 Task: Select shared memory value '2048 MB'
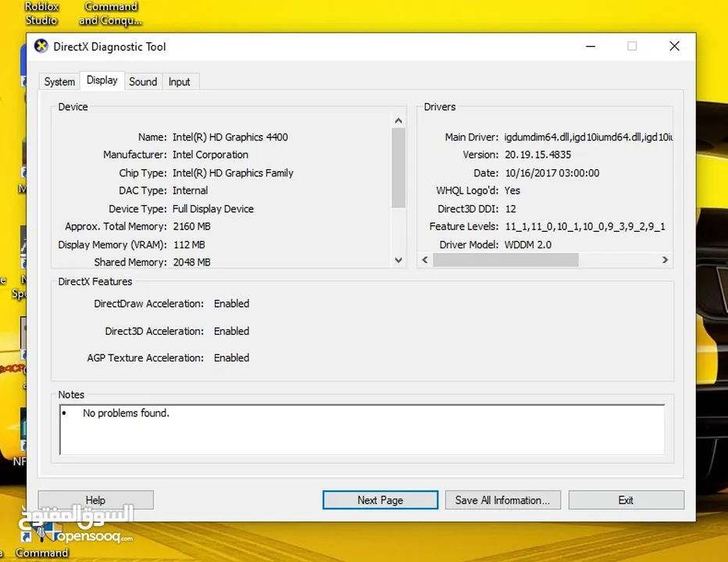[191, 262]
